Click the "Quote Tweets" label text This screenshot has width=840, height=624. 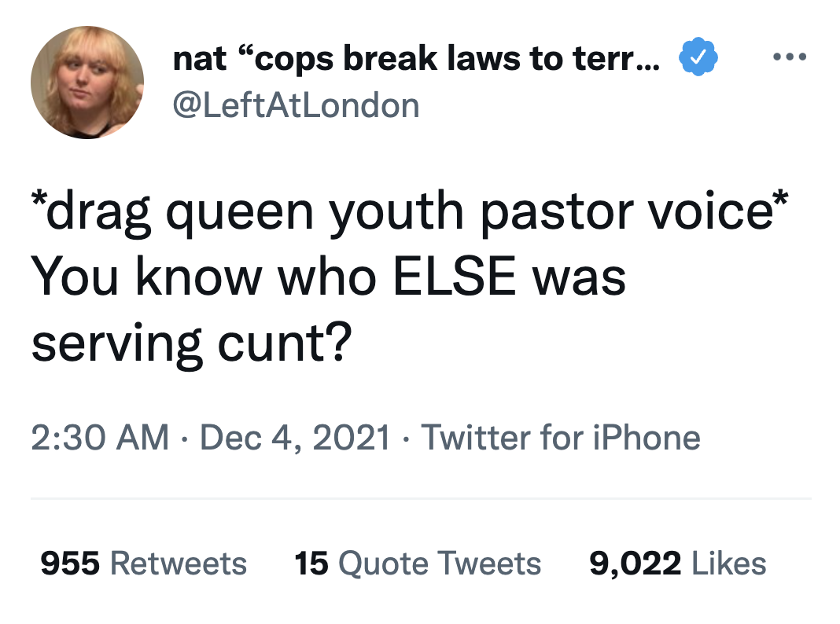(x=440, y=564)
